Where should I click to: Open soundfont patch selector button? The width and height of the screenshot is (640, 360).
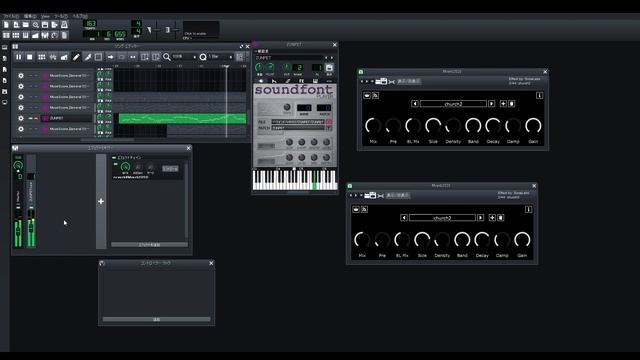[x=329, y=128]
